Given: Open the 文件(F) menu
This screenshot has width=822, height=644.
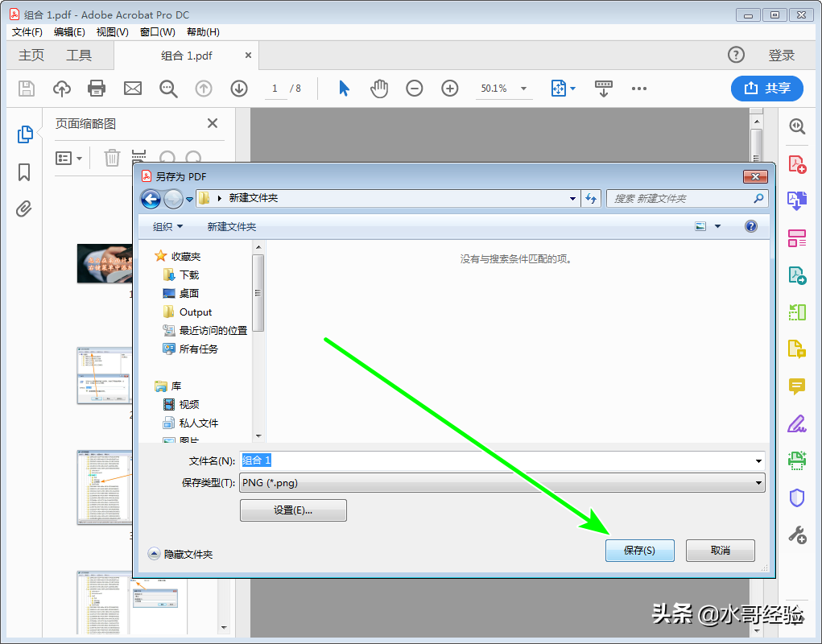Looking at the screenshot, I should pos(27,32).
